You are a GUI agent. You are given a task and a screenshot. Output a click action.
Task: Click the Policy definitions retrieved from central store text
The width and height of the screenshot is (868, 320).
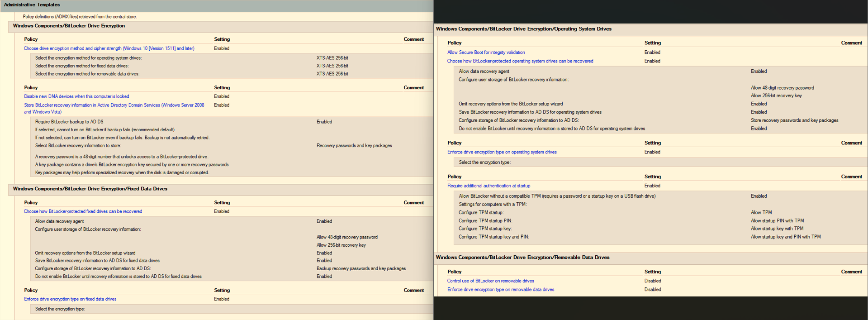[x=80, y=17]
